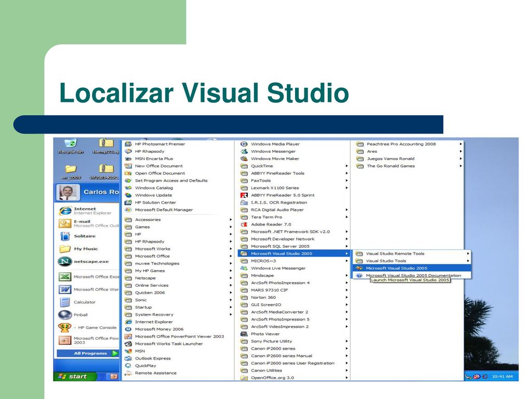Viewport: 532px width, 399px height.
Task: Click the Windows Media Player icon
Action: tap(244, 144)
